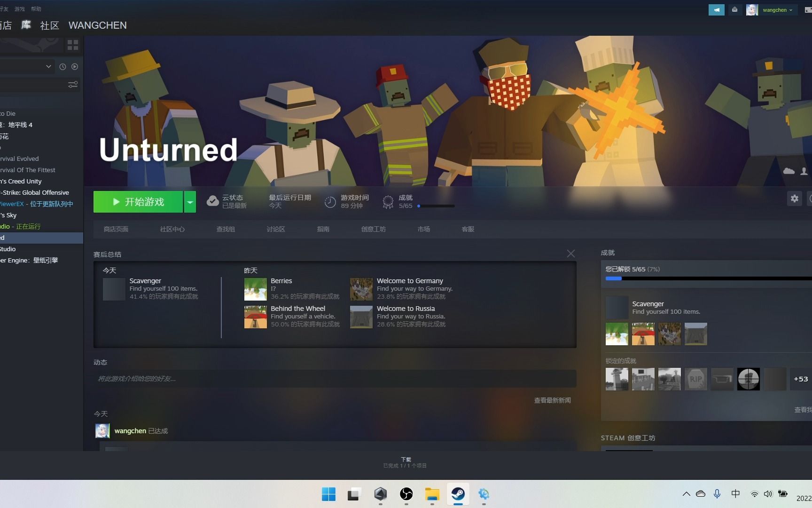This screenshot has height=508, width=812.
Task: Click the cloud status check icon
Action: click(x=213, y=201)
